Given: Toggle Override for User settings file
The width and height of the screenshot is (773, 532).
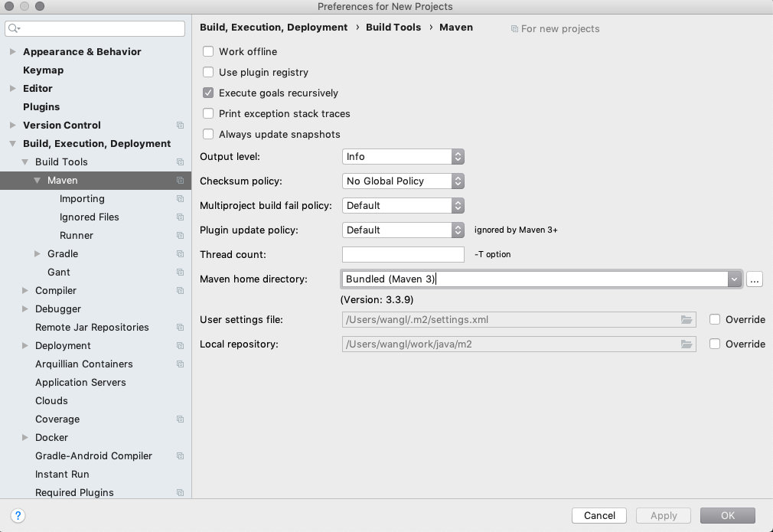Looking at the screenshot, I should (715, 320).
